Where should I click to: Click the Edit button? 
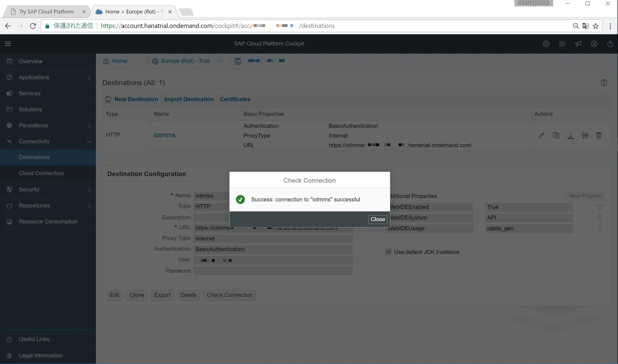(114, 295)
